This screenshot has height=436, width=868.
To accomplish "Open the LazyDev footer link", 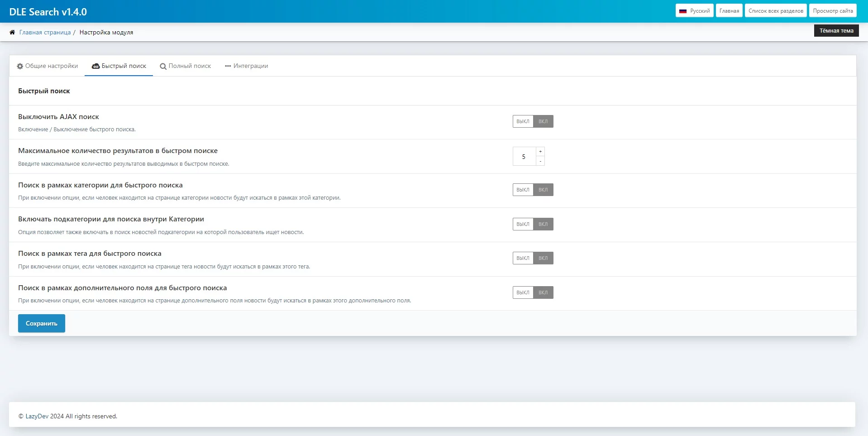I will pos(37,416).
